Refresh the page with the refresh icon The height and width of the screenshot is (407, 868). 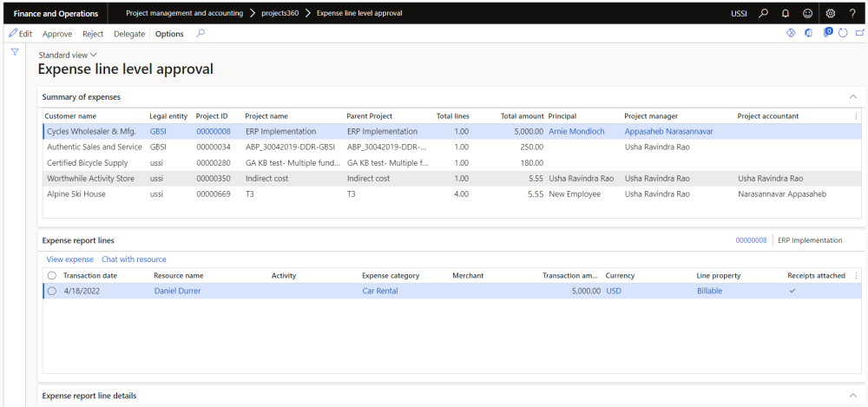point(843,34)
